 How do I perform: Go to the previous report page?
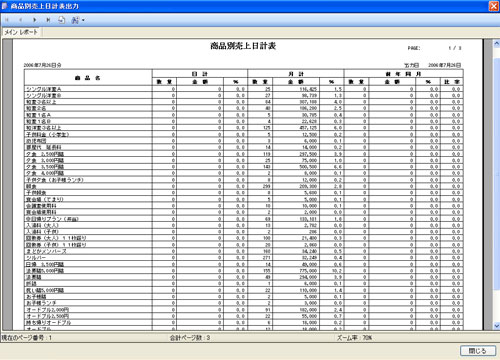[20, 20]
